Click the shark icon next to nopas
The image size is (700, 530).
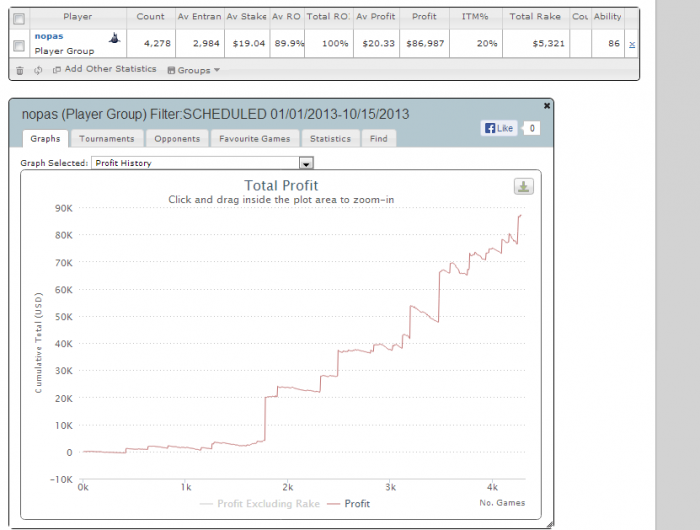tap(114, 38)
